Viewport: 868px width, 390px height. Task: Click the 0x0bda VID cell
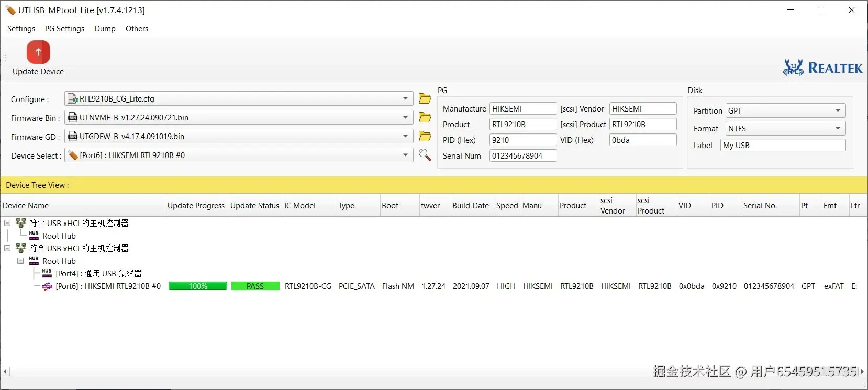coord(692,286)
